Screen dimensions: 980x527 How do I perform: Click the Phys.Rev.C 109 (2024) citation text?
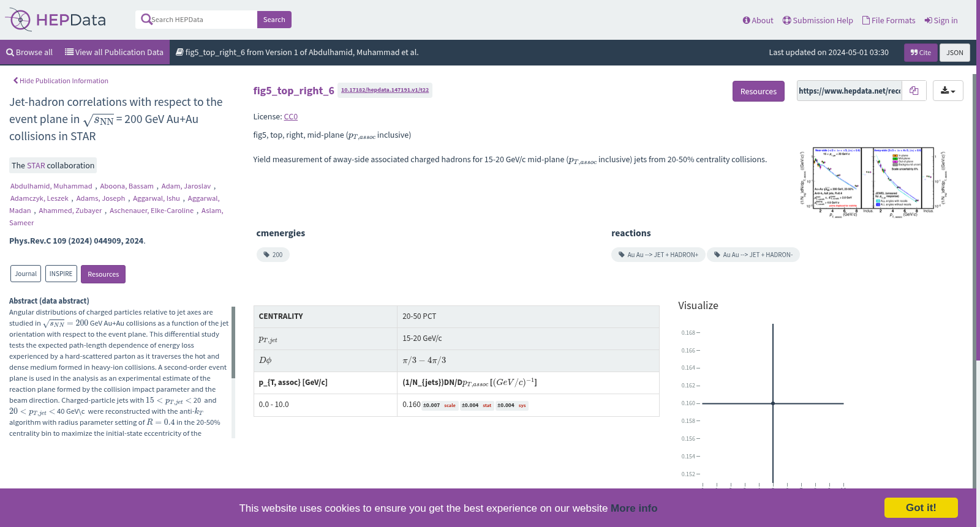(77, 241)
